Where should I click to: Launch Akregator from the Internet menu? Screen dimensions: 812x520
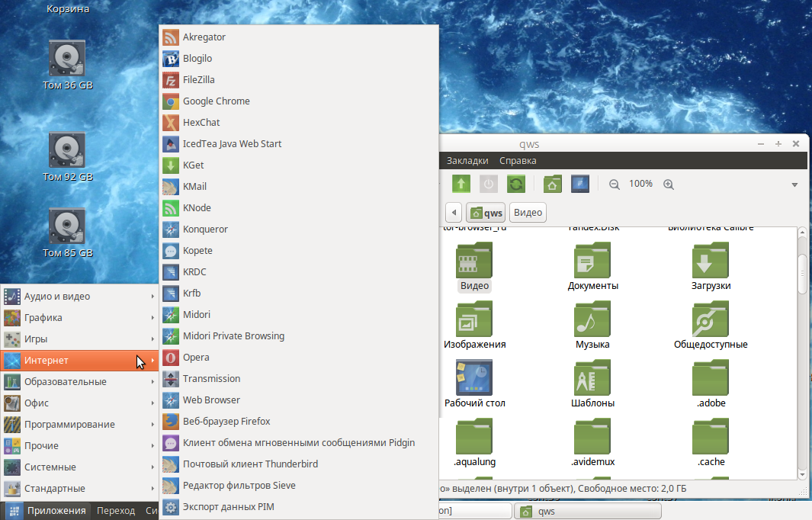(299, 37)
